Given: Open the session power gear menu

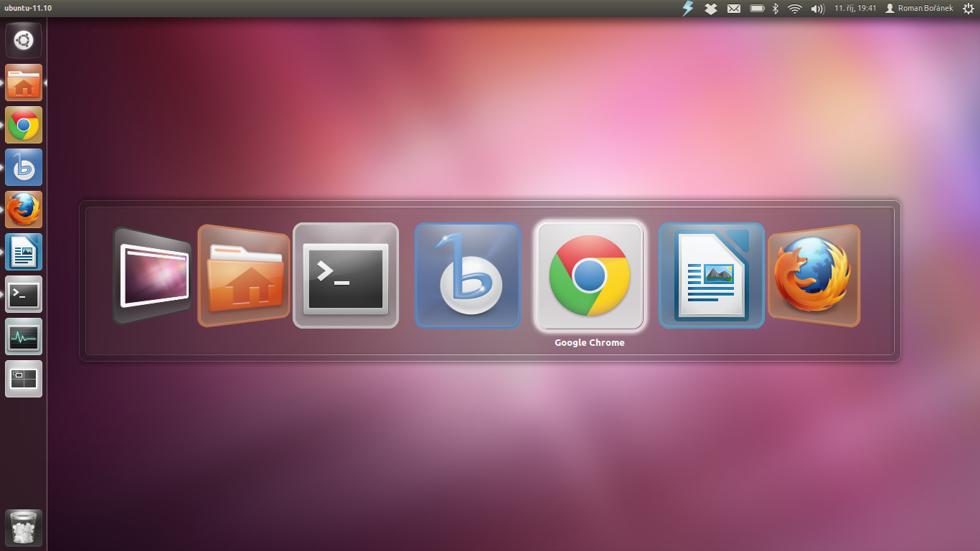Looking at the screenshot, I should coord(969,9).
